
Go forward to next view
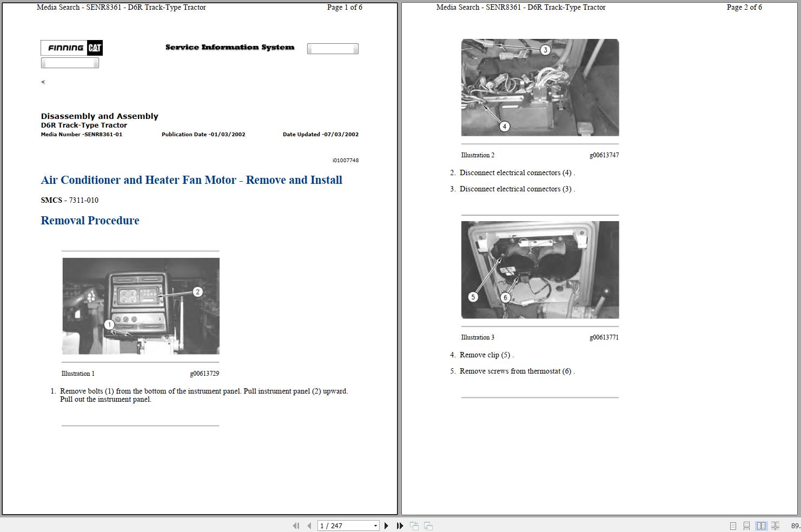pos(428,526)
